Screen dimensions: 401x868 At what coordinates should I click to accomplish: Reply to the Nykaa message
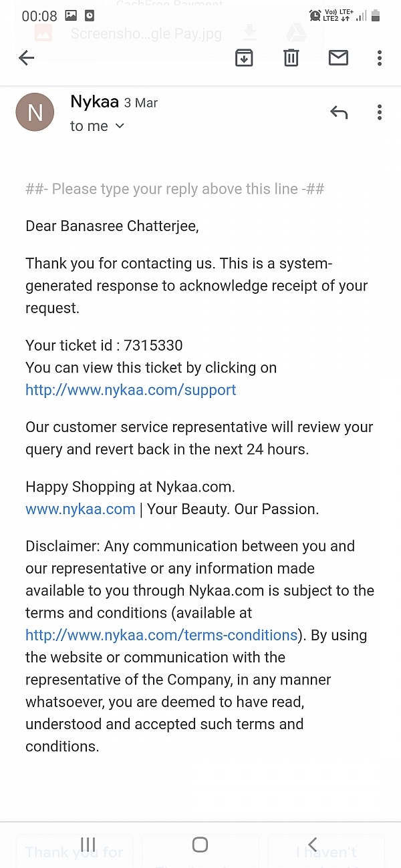click(339, 112)
